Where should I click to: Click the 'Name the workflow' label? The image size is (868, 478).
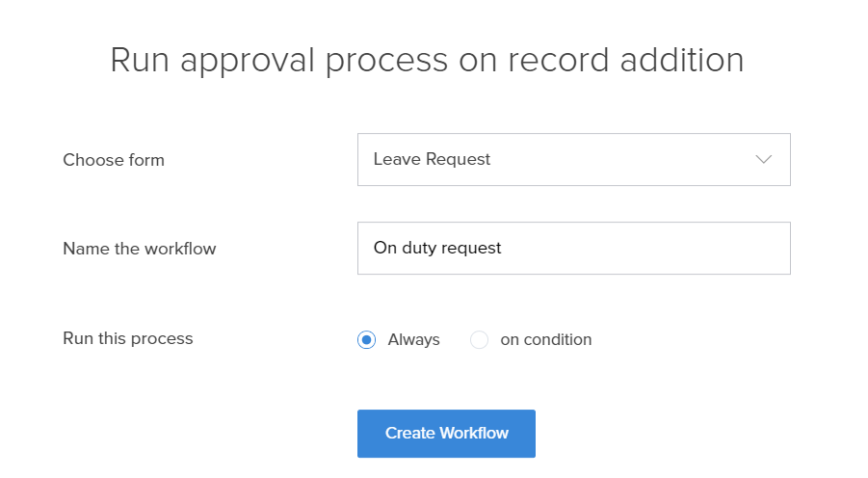140,249
